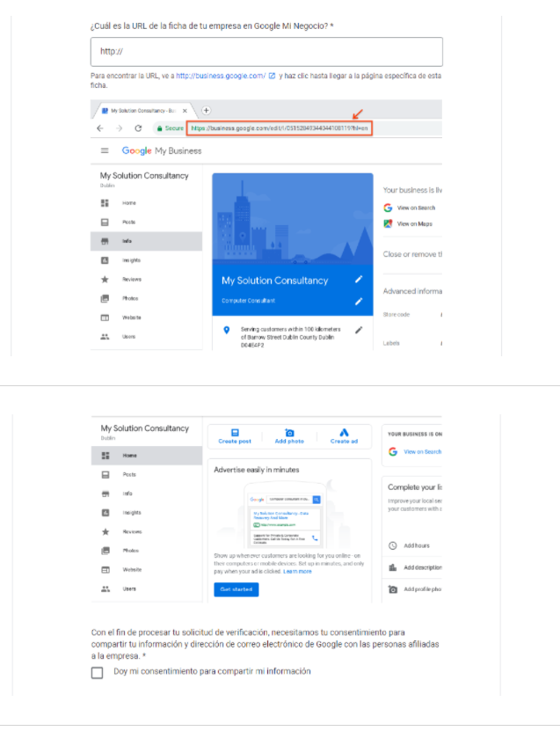Click the pencil icon beside the Barrow Street address
Image resolution: width=560 pixels, height=731 pixels.
pos(359,330)
